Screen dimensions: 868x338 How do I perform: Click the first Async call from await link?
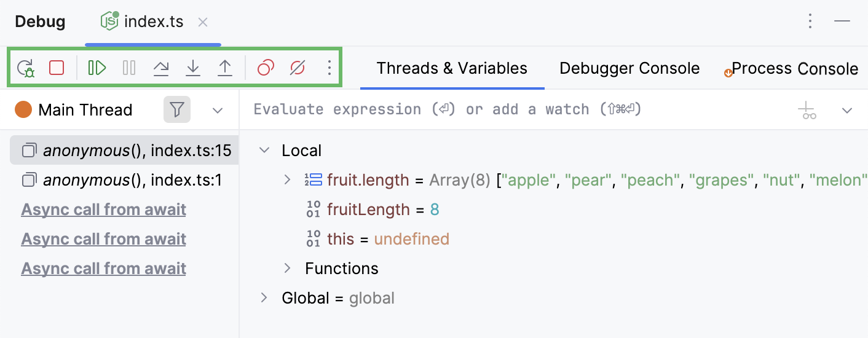[104, 210]
